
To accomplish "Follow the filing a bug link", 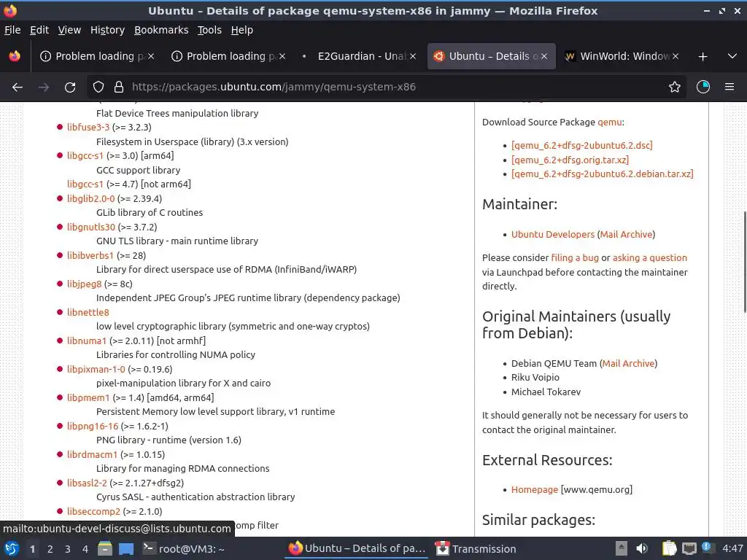I will [x=575, y=257].
